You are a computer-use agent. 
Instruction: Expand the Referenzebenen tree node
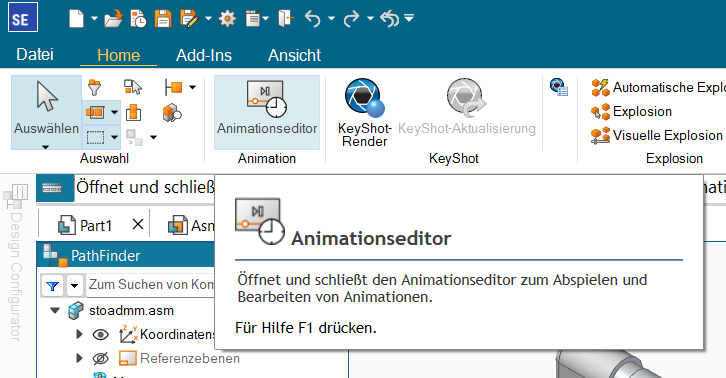click(79, 358)
